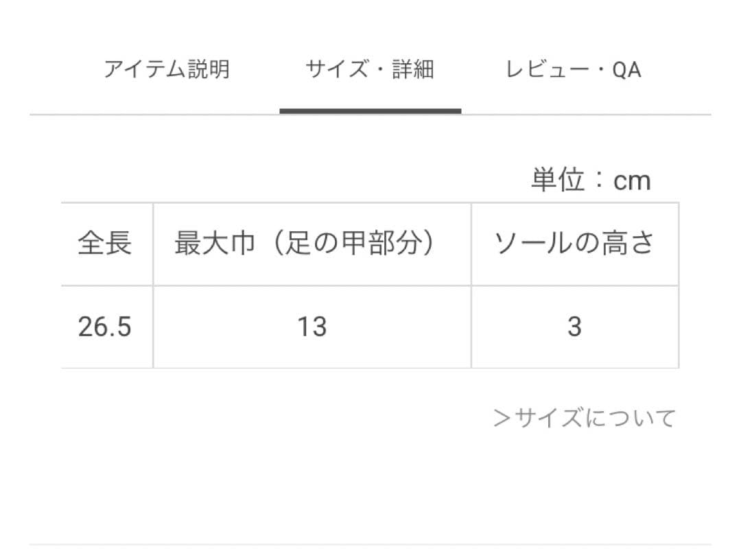The height and width of the screenshot is (560, 741).
Task: Click the cm text above the table
Action: [632, 180]
